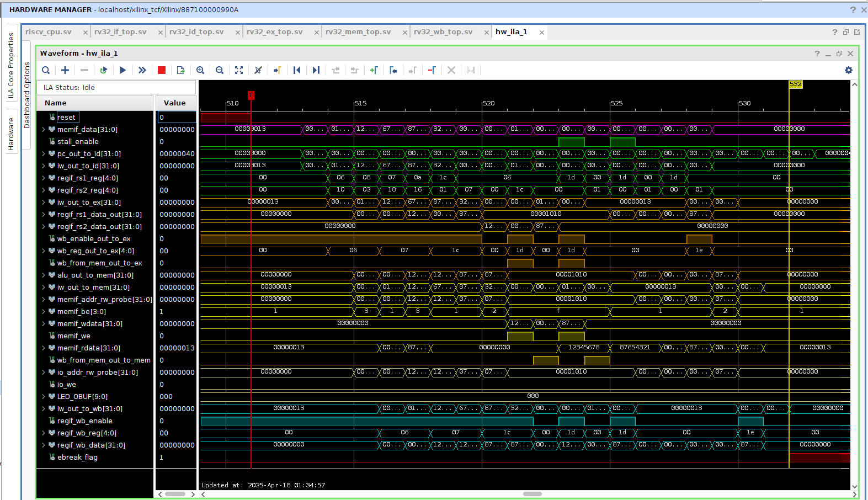
Task: Click waveform horizontal scrollbar thumb
Action: (532, 494)
